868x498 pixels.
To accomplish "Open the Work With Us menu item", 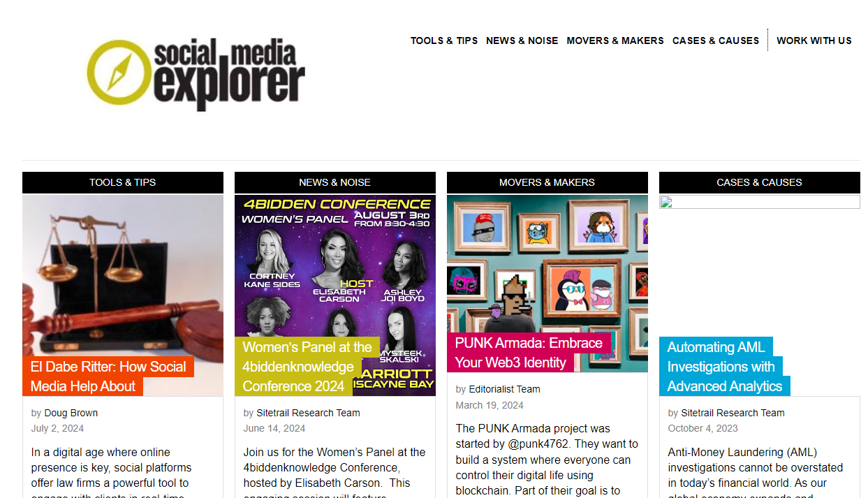I will point(814,41).
